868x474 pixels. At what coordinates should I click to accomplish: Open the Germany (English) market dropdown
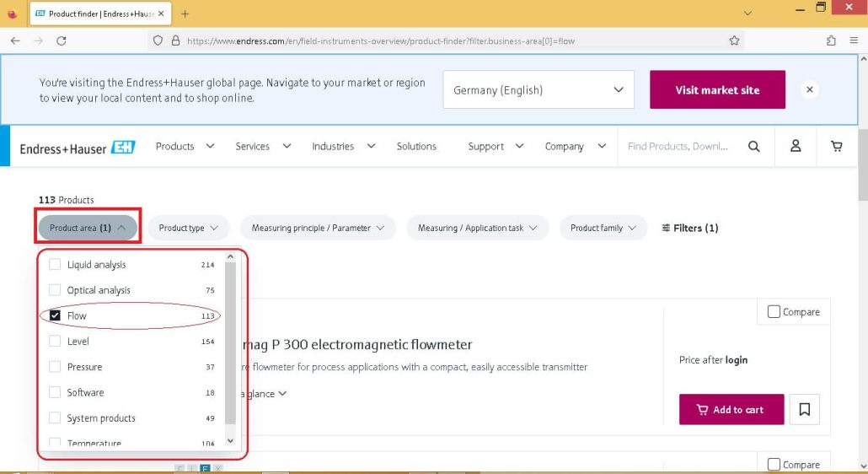click(x=538, y=89)
